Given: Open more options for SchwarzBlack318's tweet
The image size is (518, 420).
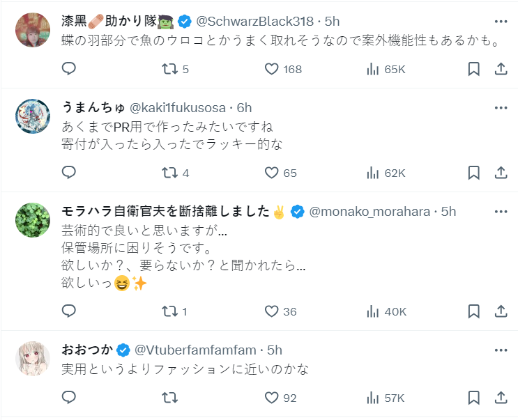Looking at the screenshot, I should click(501, 21).
